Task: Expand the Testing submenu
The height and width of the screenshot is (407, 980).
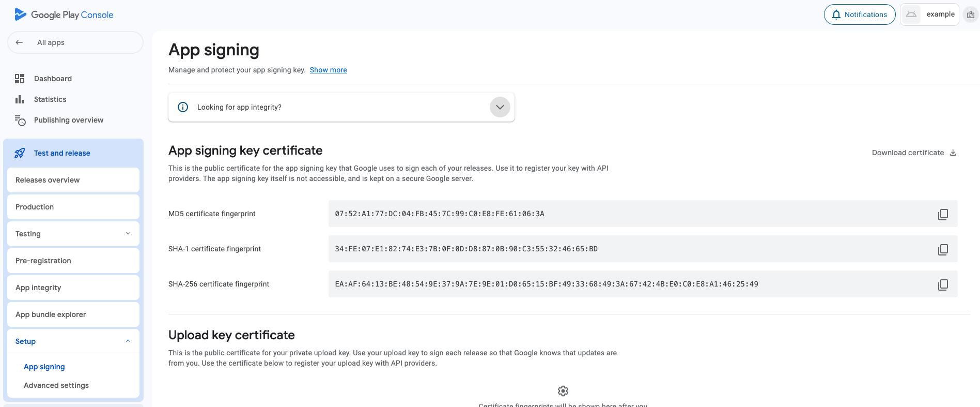Action: (128, 234)
